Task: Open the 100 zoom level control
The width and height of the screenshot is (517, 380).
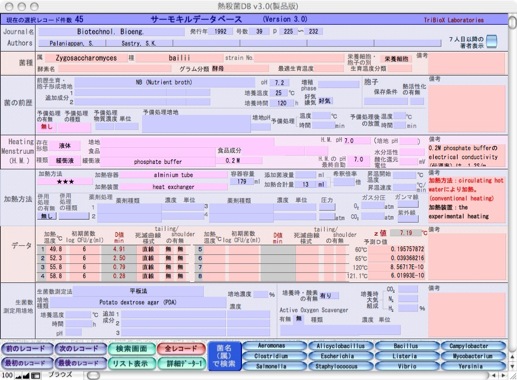Action: click(7, 376)
